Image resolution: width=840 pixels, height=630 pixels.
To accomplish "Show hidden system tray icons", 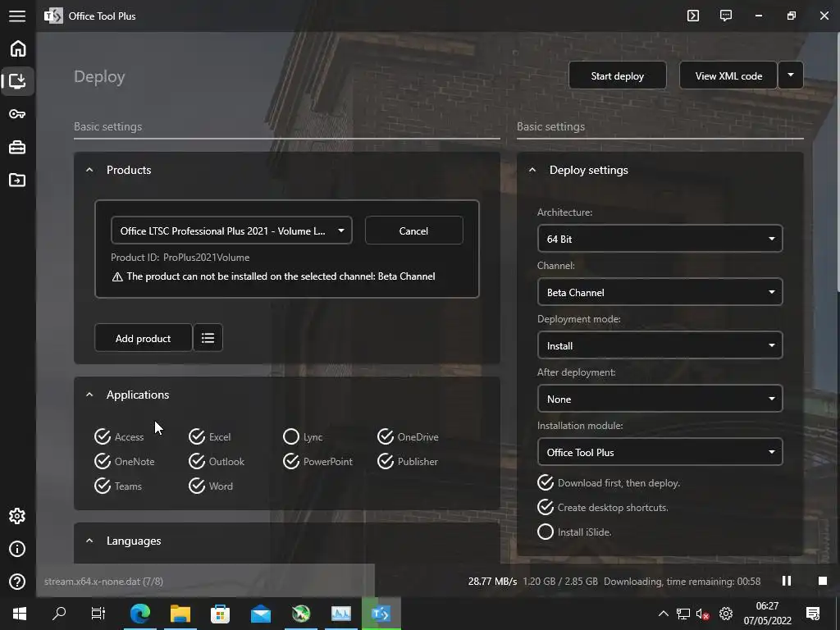I will pos(663,614).
